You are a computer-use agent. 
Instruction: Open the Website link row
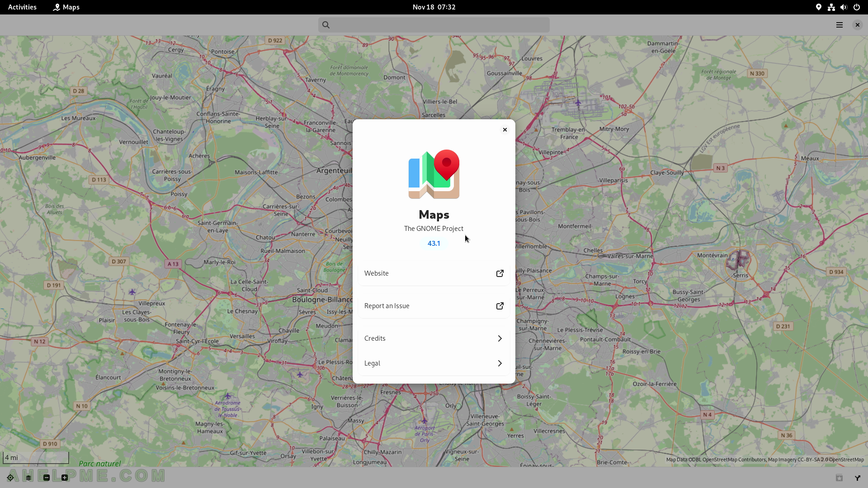(x=434, y=273)
